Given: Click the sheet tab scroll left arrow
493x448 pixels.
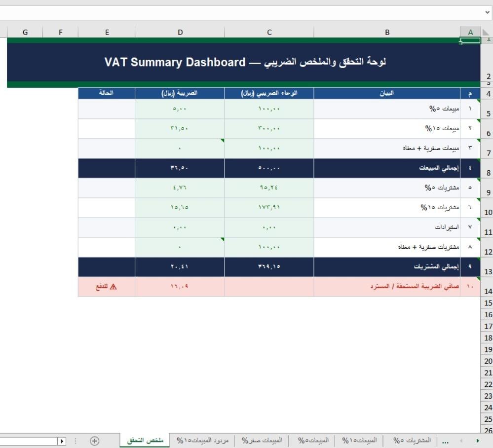Looking at the screenshot, I should [461, 441].
